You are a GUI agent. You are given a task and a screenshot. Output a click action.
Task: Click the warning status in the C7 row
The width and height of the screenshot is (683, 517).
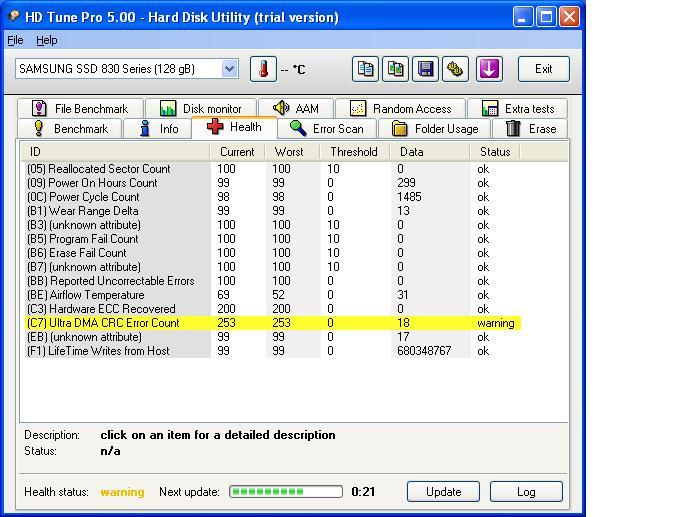point(496,323)
